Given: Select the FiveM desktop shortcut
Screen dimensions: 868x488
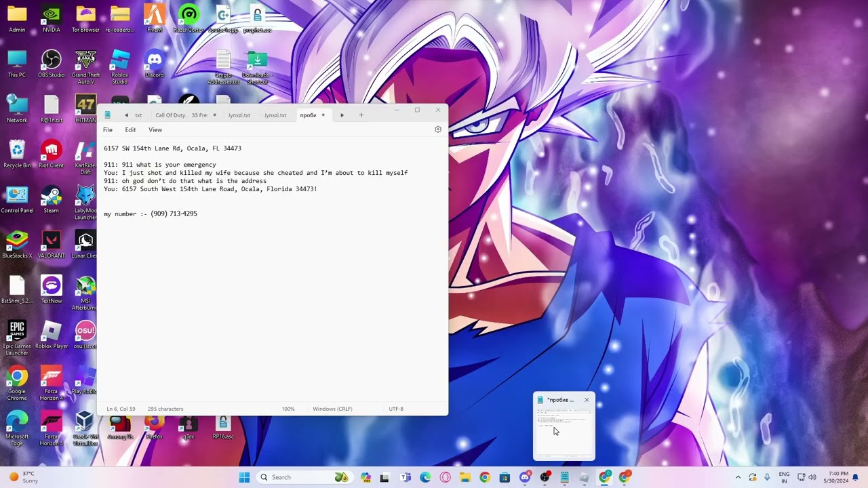Looking at the screenshot, I should 155,19.
